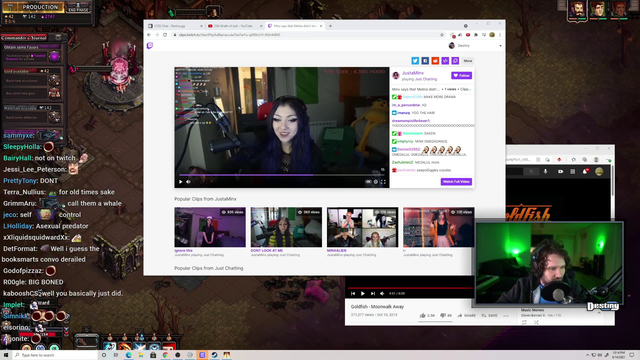The width and height of the screenshot is (640, 360).
Task: Reload the Twitch clip page
Action: pos(165,35)
